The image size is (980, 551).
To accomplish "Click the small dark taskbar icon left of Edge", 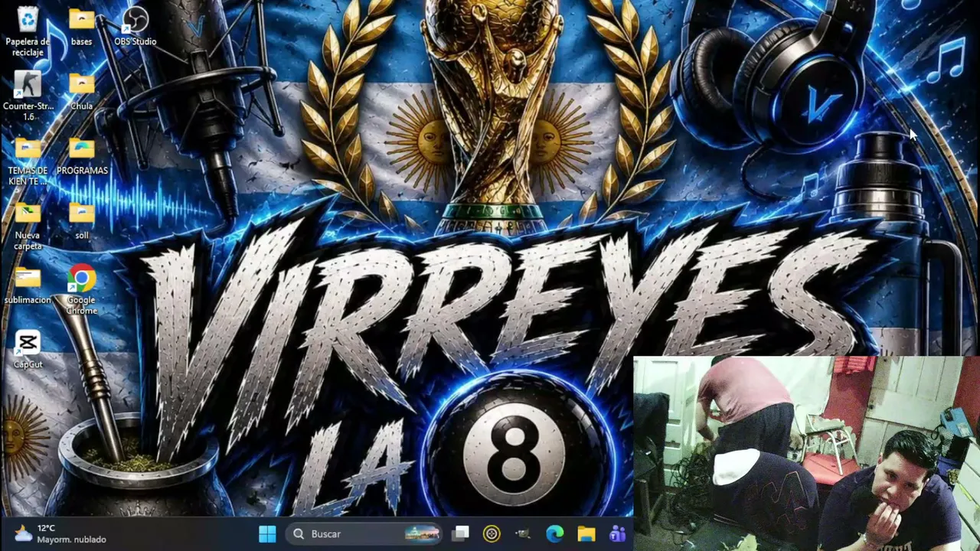I will (524, 534).
